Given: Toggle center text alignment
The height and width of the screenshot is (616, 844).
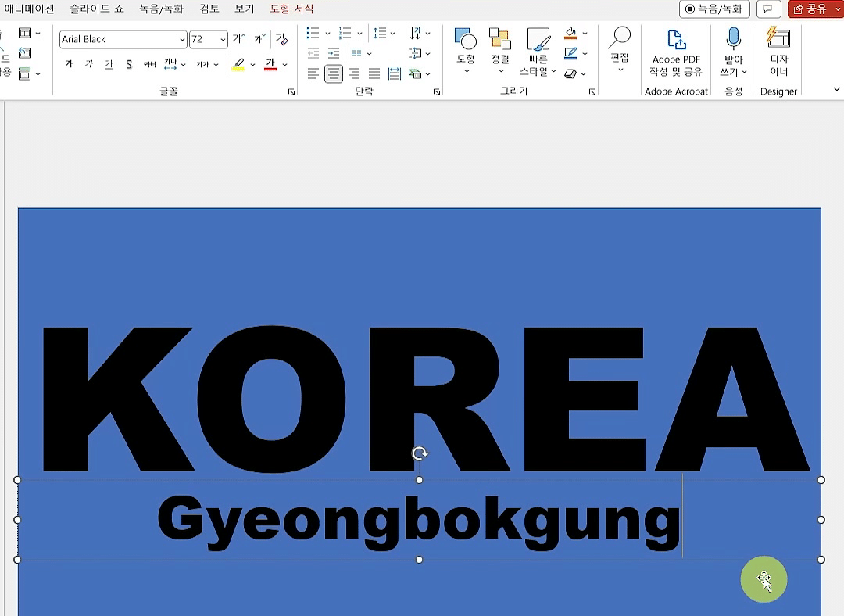Looking at the screenshot, I should point(333,73).
